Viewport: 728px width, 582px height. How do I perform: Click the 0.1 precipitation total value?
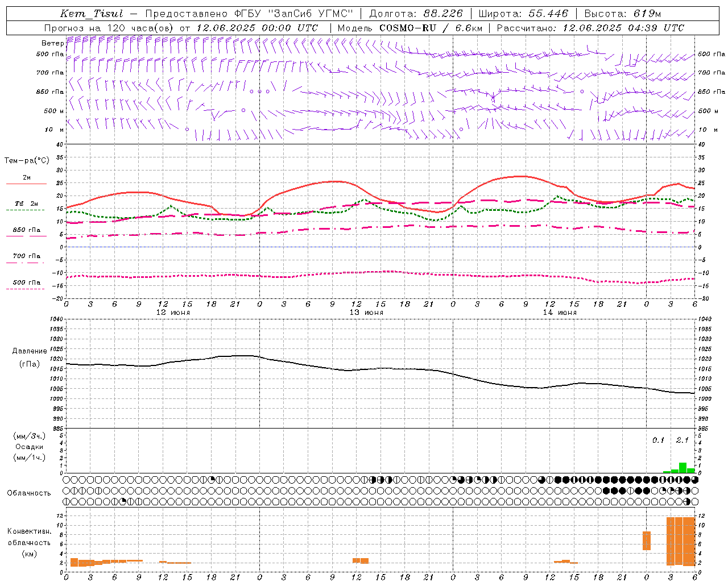point(658,440)
